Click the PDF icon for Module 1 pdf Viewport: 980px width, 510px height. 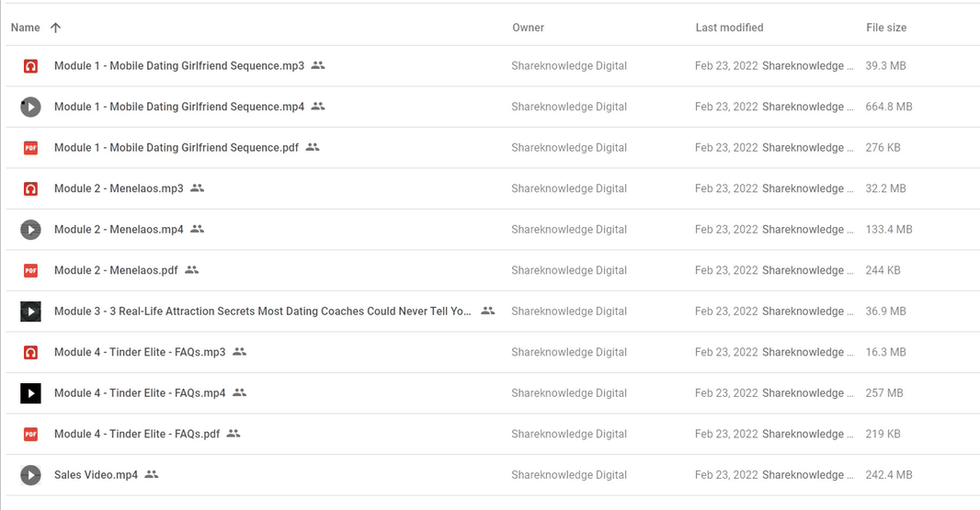pos(30,148)
